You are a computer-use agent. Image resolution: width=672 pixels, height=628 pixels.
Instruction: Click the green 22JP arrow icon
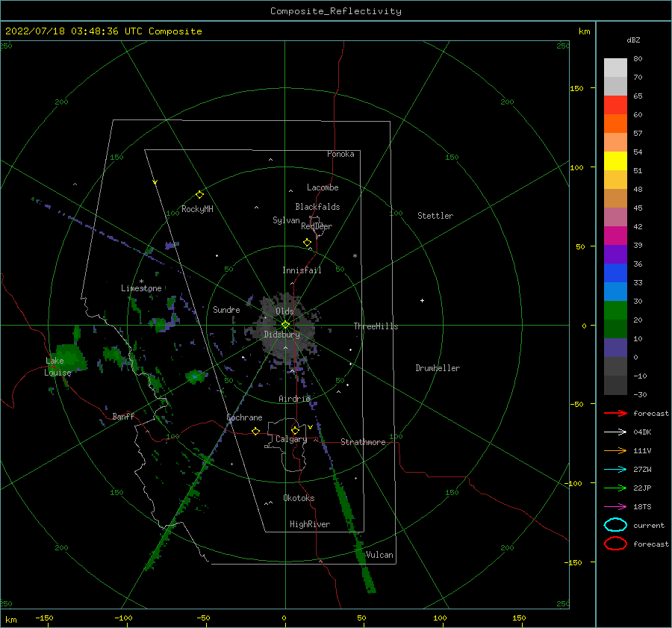coord(615,488)
